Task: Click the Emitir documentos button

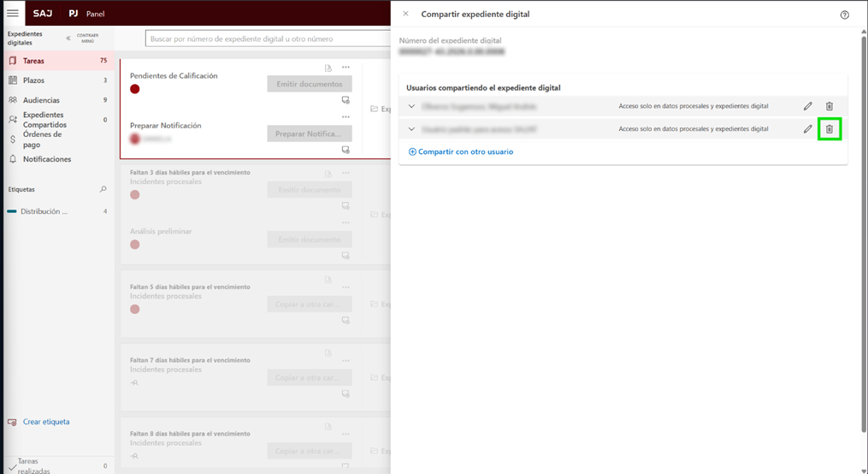Action: tap(309, 84)
